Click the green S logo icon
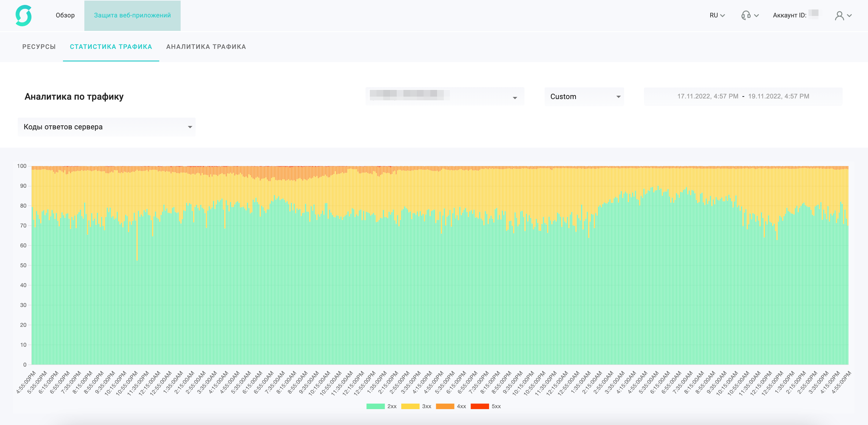Image resolution: width=868 pixels, height=425 pixels. 24,16
